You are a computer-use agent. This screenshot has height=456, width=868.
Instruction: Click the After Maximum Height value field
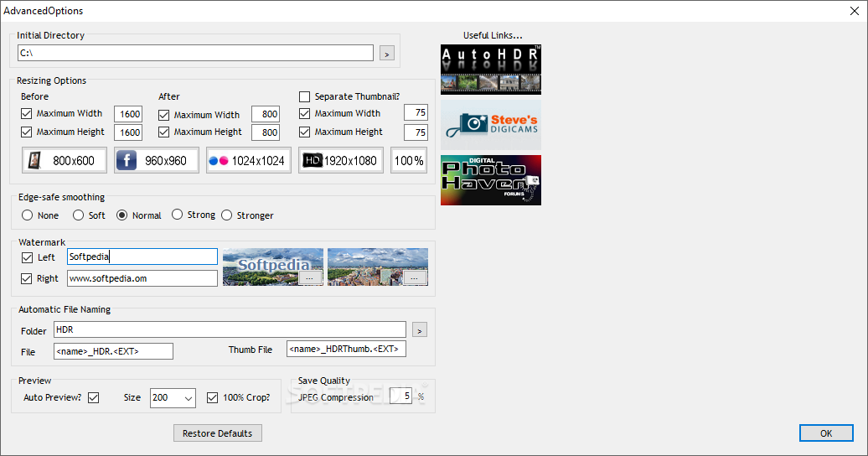point(265,132)
